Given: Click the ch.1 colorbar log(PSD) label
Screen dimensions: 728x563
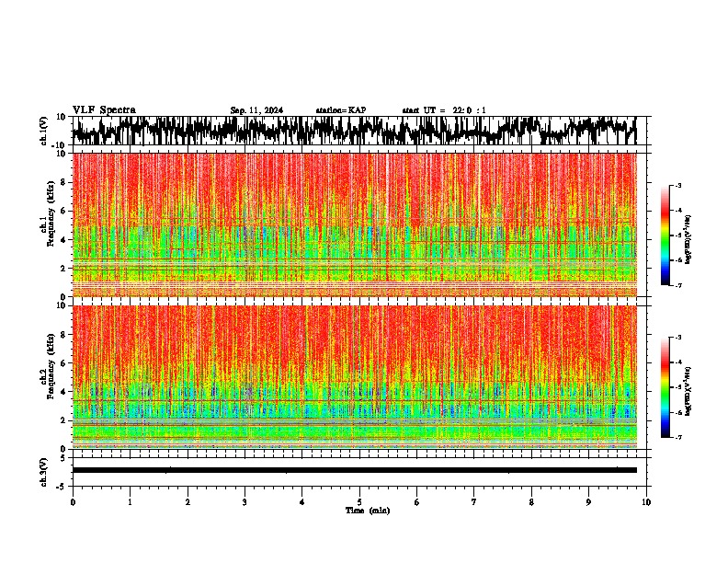Looking at the screenshot, I should pyautogui.click(x=688, y=240).
